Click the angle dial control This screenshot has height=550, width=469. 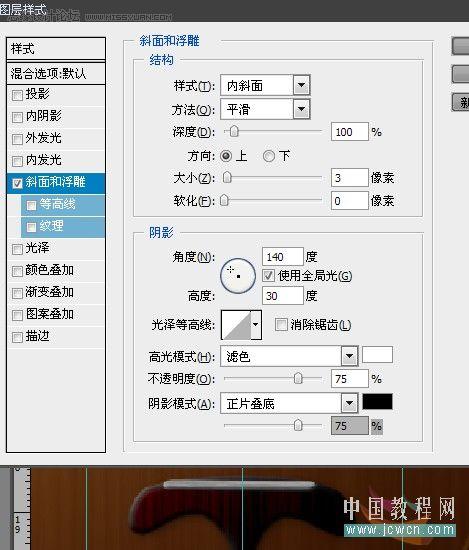238,276
